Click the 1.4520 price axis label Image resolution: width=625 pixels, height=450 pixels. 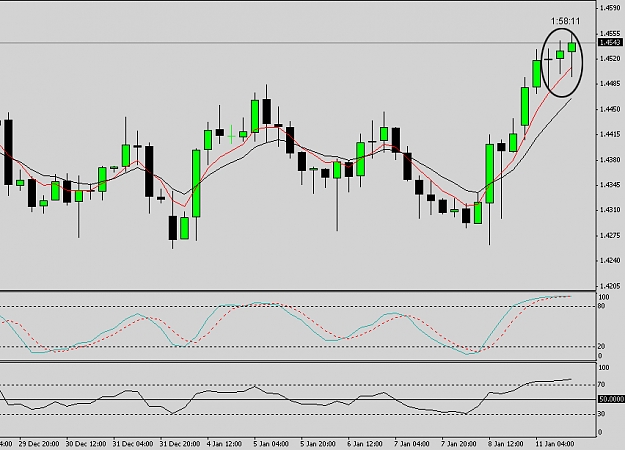point(611,59)
